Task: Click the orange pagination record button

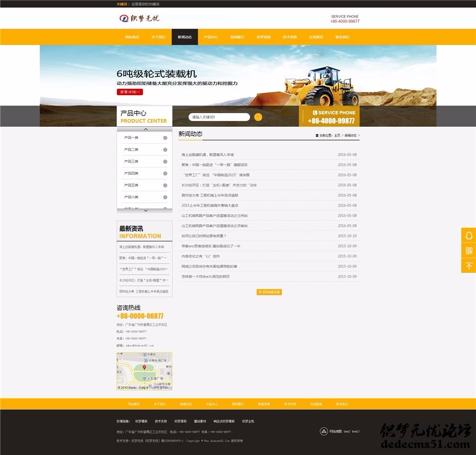Action: tap(269, 292)
